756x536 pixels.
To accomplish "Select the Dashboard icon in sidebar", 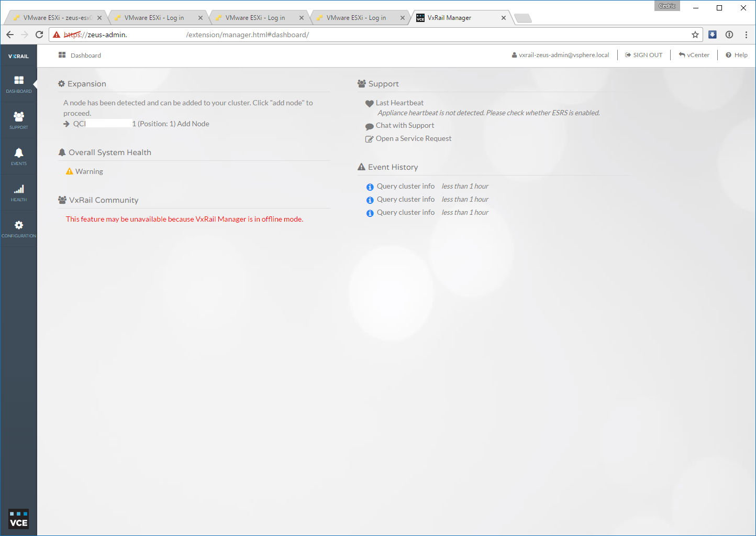I will point(19,84).
